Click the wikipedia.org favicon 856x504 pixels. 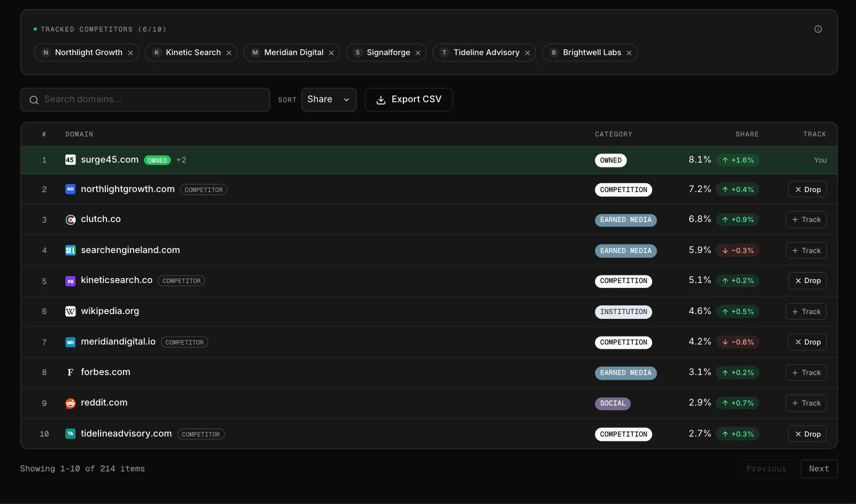70,311
